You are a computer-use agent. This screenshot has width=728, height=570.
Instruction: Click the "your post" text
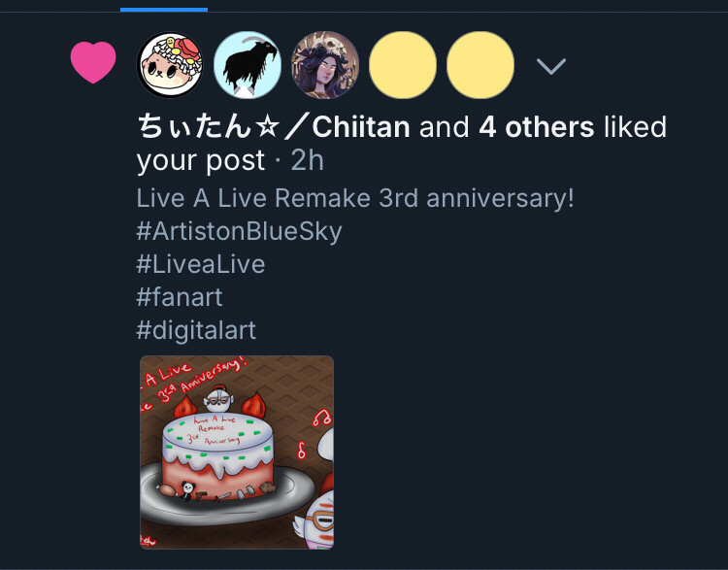(x=201, y=160)
